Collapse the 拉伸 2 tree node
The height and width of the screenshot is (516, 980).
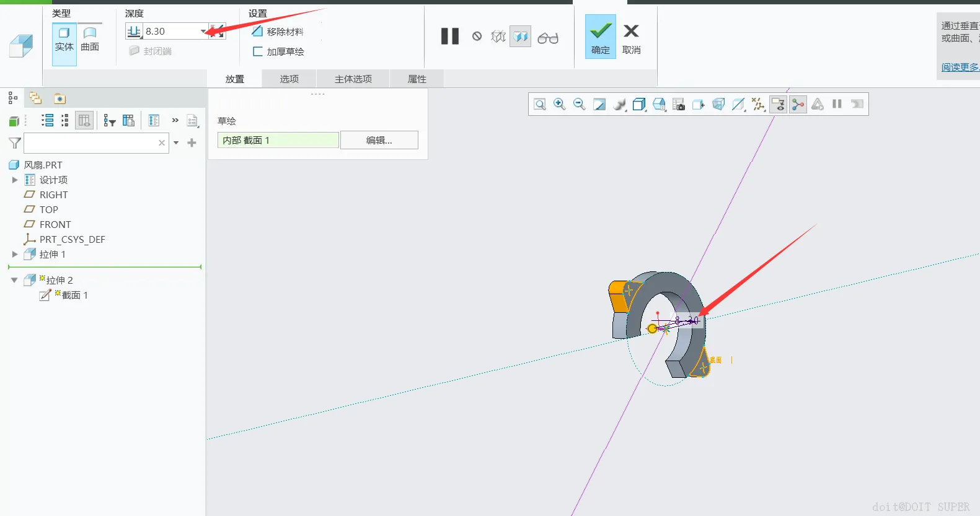tap(14, 280)
